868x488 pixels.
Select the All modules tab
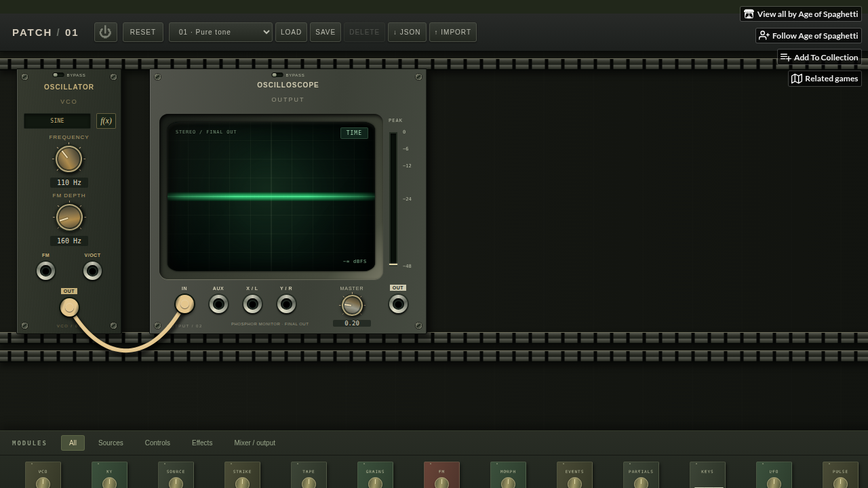(73, 443)
